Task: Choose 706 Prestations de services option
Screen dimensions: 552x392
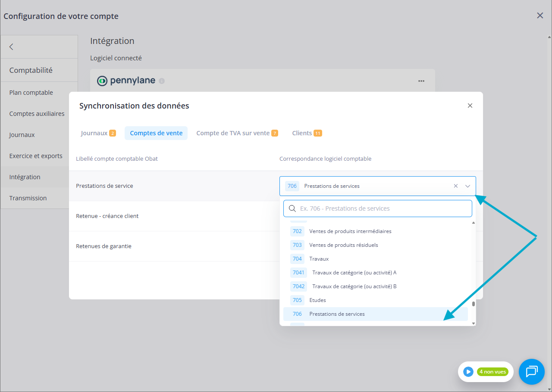Action: coord(336,314)
